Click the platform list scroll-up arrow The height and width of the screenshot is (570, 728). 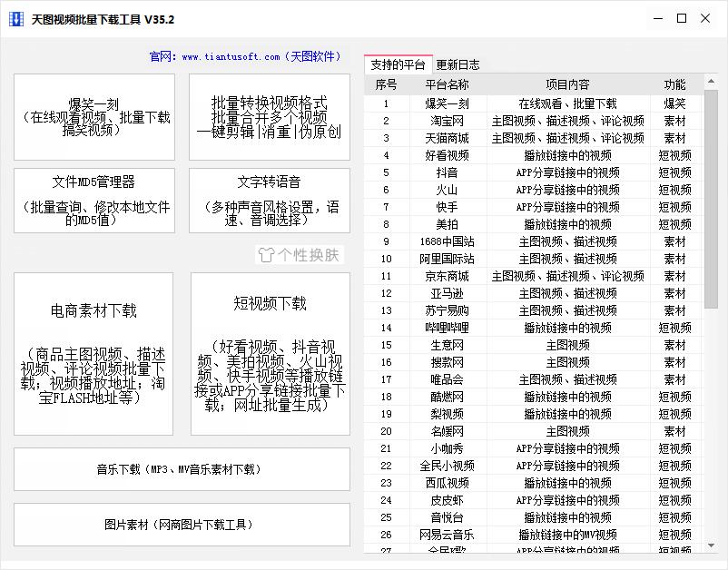711,81
